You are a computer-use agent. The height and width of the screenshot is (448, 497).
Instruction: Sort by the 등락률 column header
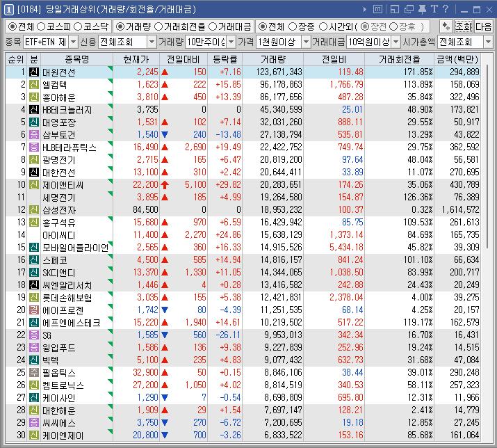click(x=225, y=59)
